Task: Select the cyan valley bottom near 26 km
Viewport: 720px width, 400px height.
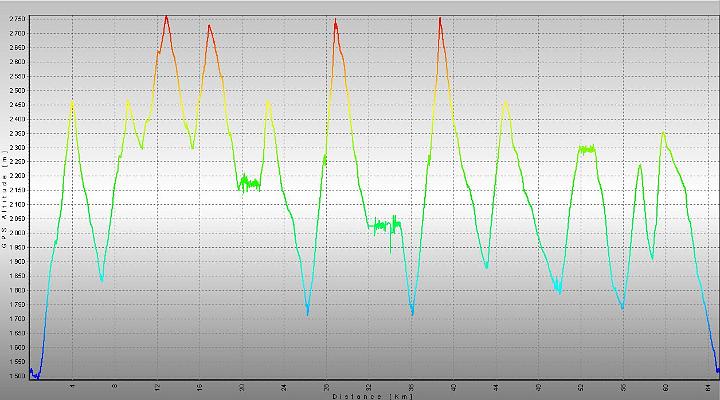Action: tap(308, 310)
